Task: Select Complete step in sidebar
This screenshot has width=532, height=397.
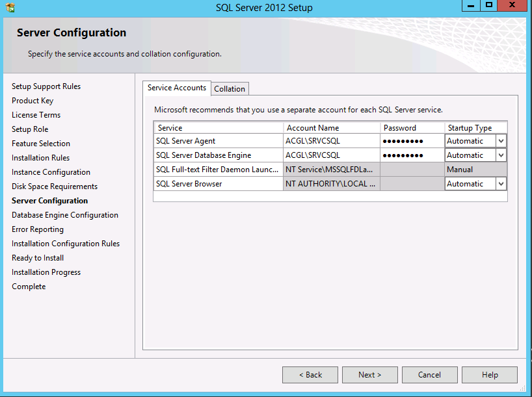Action: 29,287
